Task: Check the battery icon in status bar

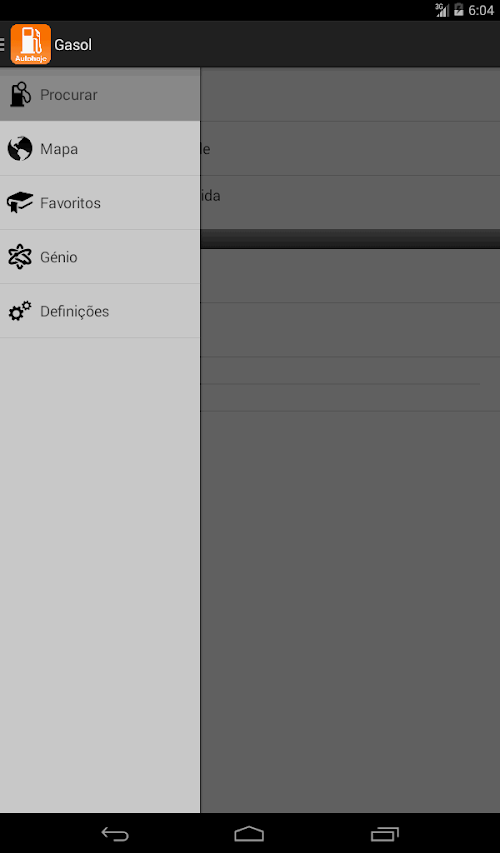Action: click(x=459, y=10)
